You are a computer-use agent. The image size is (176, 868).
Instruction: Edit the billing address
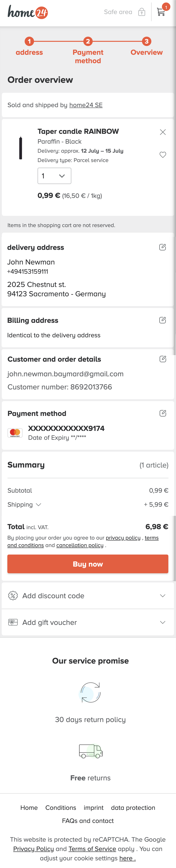coord(163,320)
